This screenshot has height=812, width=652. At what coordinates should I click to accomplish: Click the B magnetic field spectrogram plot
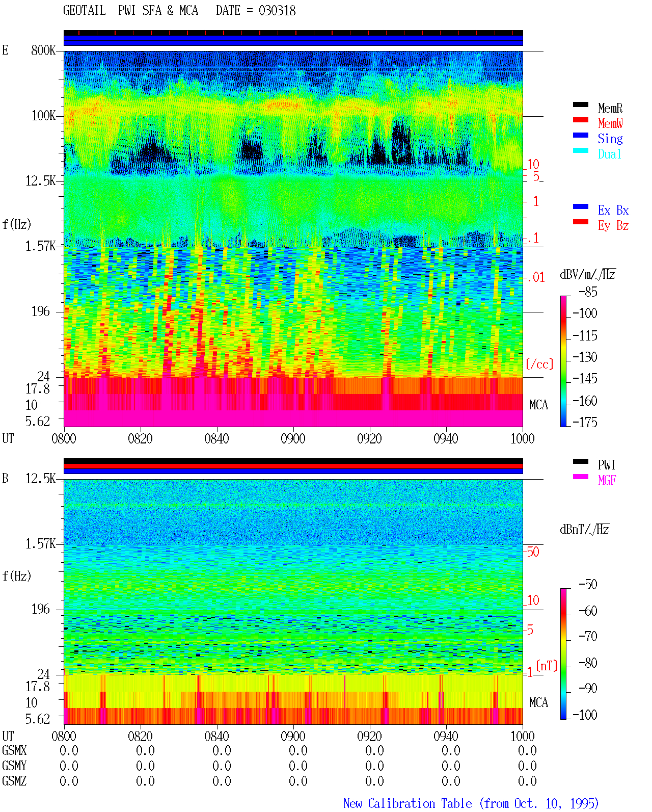click(293, 602)
